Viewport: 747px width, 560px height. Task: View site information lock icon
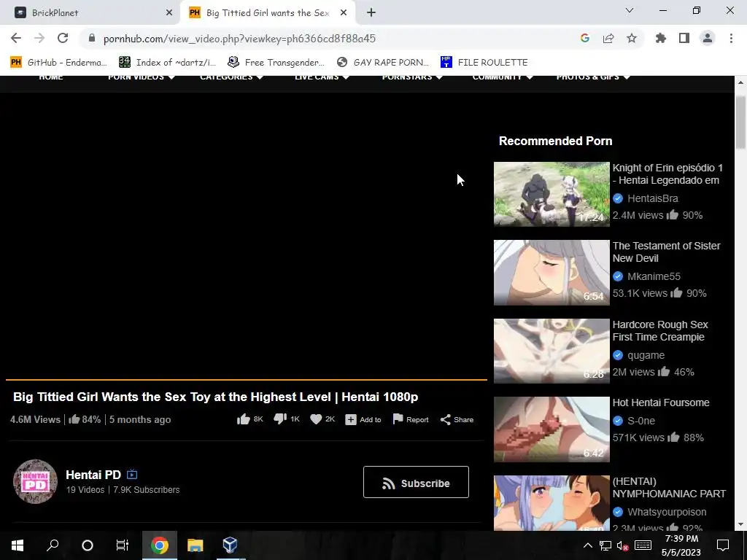(92, 38)
